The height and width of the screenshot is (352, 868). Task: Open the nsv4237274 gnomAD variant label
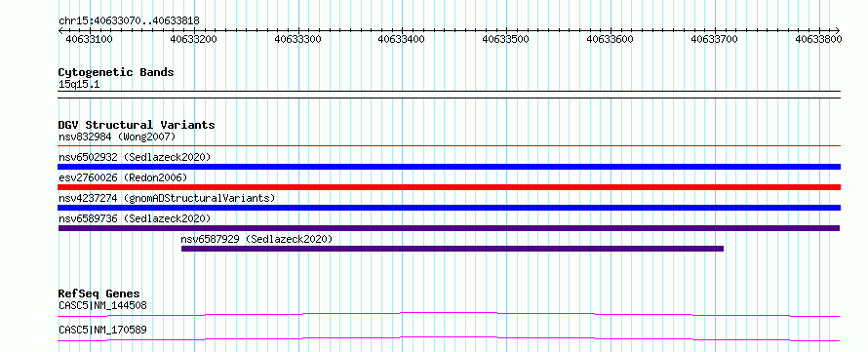pyautogui.click(x=167, y=198)
